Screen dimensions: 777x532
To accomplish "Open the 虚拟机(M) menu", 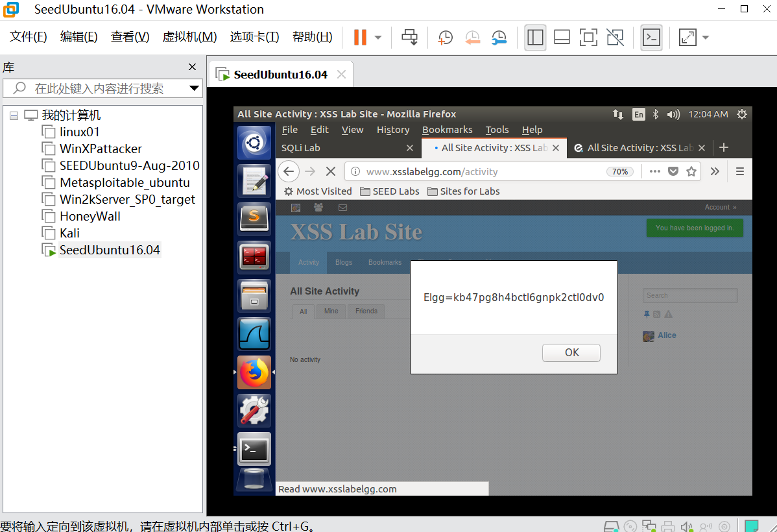I will click(190, 37).
